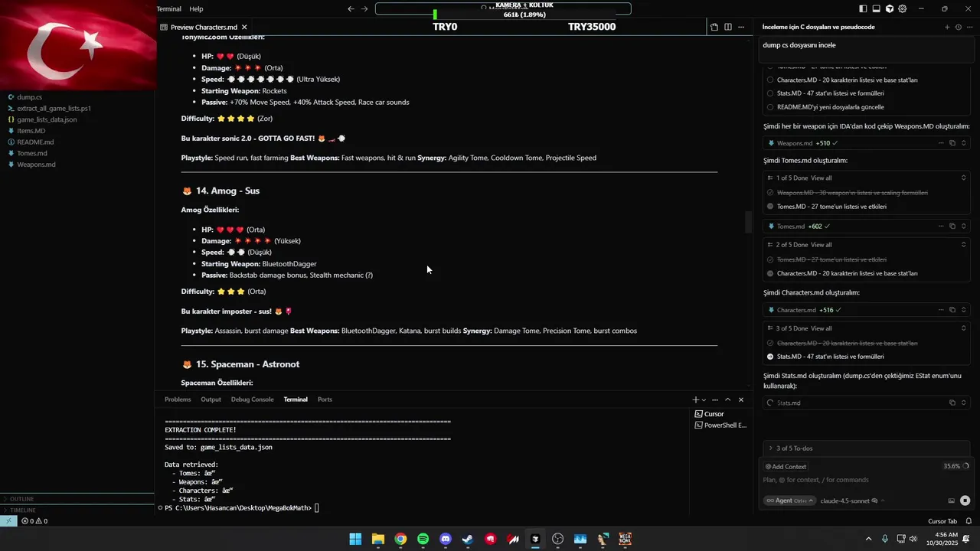This screenshot has width=980, height=551.
Task: Open notifications bell in status bar
Action: (969, 521)
